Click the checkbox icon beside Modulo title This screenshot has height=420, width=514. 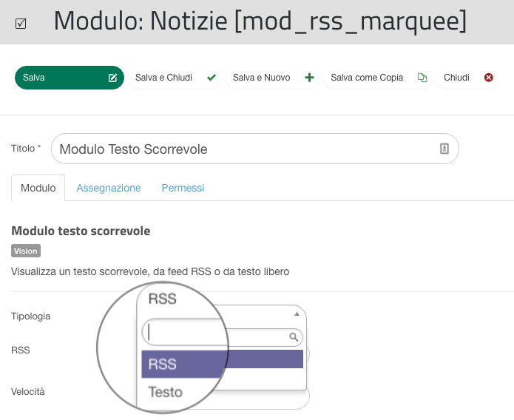click(21, 24)
